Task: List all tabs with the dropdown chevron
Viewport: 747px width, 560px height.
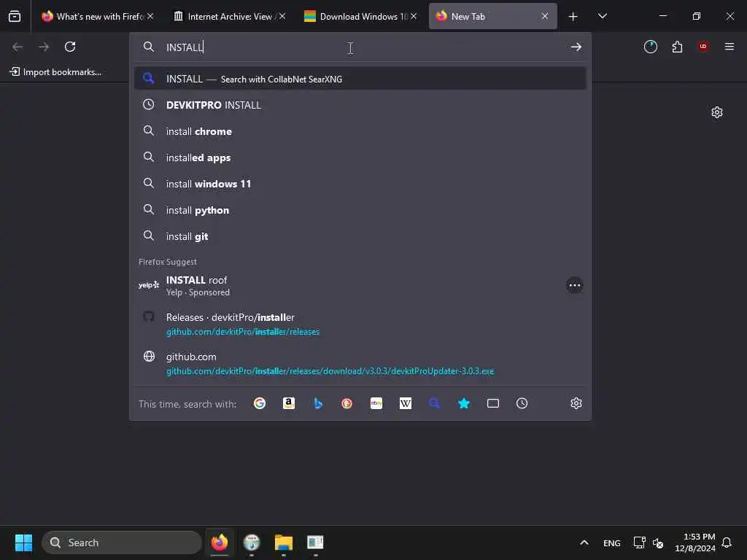Action: tap(602, 16)
